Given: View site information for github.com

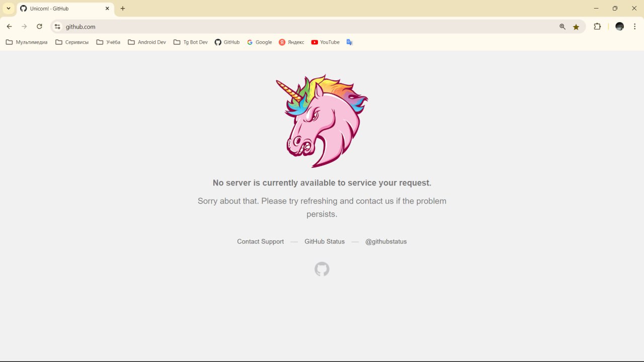Looking at the screenshot, I should click(x=57, y=27).
